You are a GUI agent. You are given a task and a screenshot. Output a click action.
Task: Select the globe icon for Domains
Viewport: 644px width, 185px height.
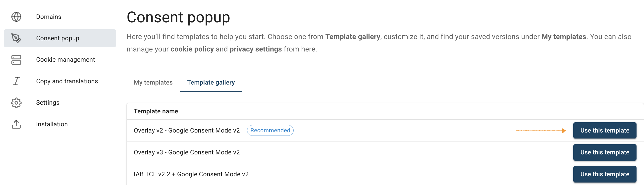click(16, 17)
